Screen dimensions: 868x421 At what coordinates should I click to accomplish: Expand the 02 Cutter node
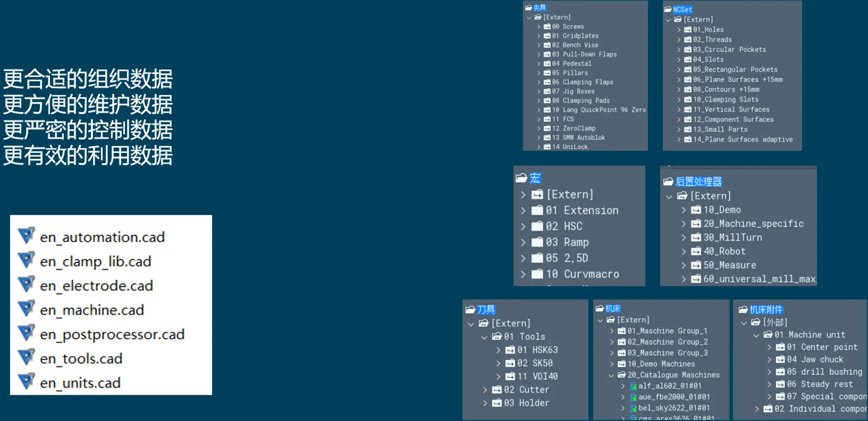pos(485,390)
